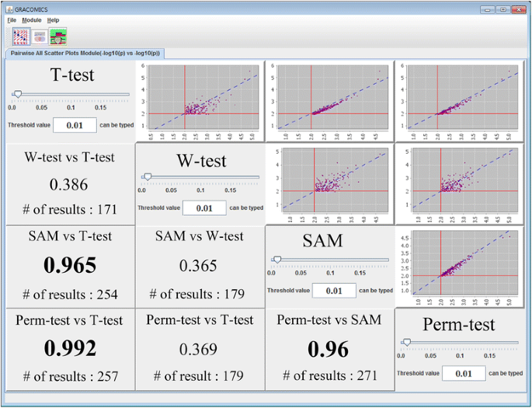Click the large 'Perm-test' heading
Image resolution: width=532 pixels, height=408 pixels.
(459, 325)
